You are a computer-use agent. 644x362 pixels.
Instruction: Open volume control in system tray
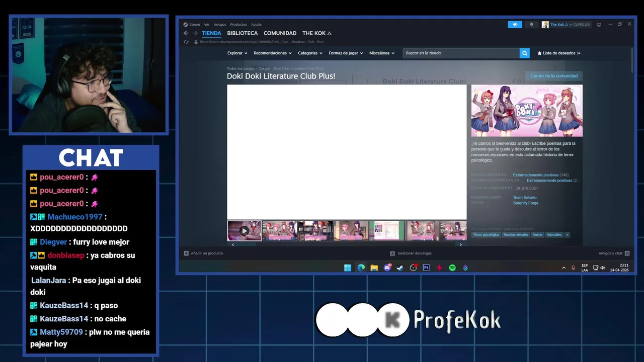pyautogui.click(x=603, y=268)
